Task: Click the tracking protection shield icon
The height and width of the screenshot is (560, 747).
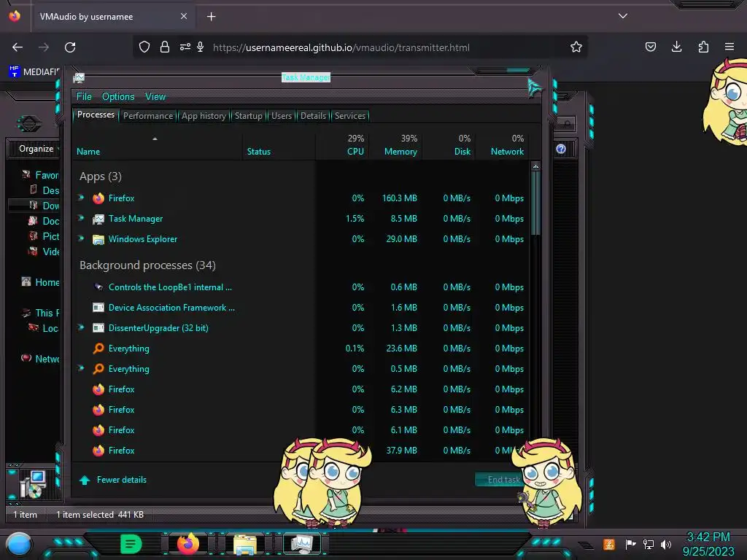Action: pyautogui.click(x=144, y=47)
